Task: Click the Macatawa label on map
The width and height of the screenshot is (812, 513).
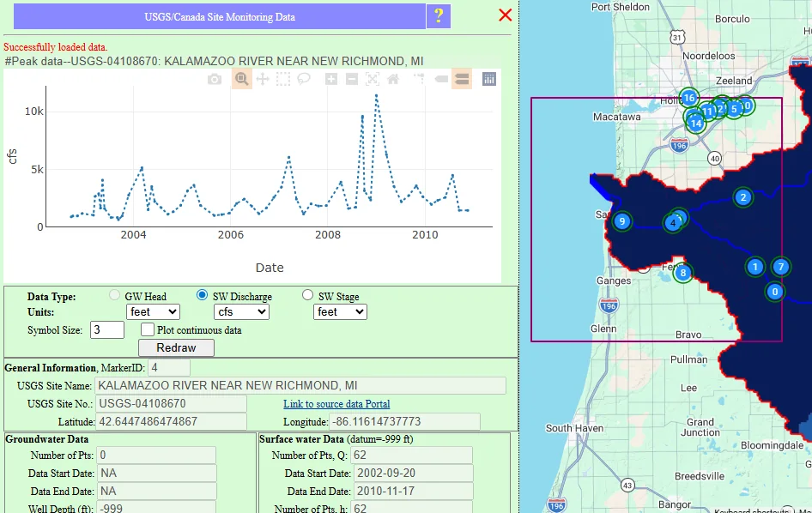Action: pos(617,117)
